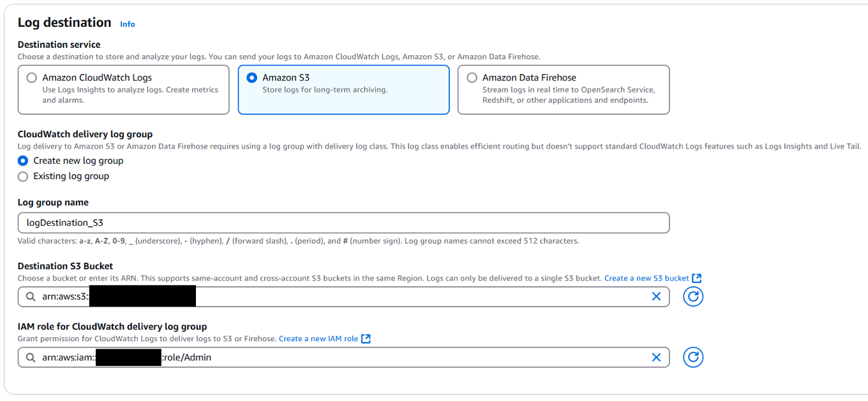The image size is (868, 401).
Task: Select the Amazon CloudWatch Logs radio button
Action: click(x=31, y=78)
